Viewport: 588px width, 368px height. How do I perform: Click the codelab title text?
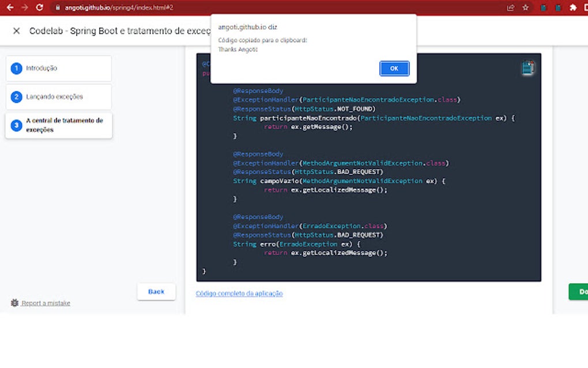[120, 31]
